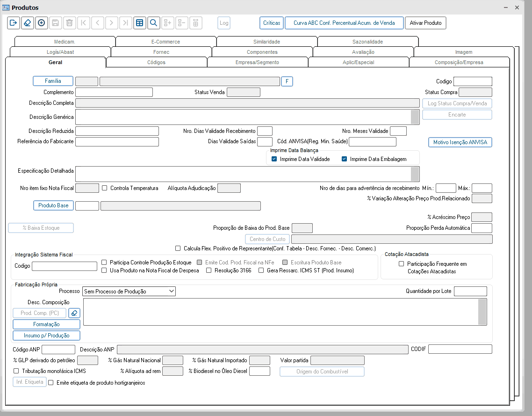Click the add item list icon
Screen dimensions: 532x416
(168, 23)
